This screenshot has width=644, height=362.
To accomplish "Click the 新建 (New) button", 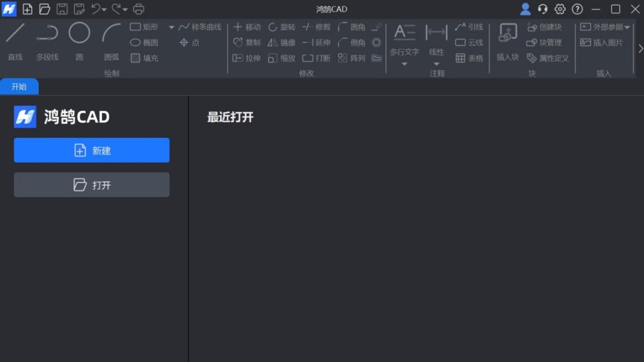I will (91, 150).
